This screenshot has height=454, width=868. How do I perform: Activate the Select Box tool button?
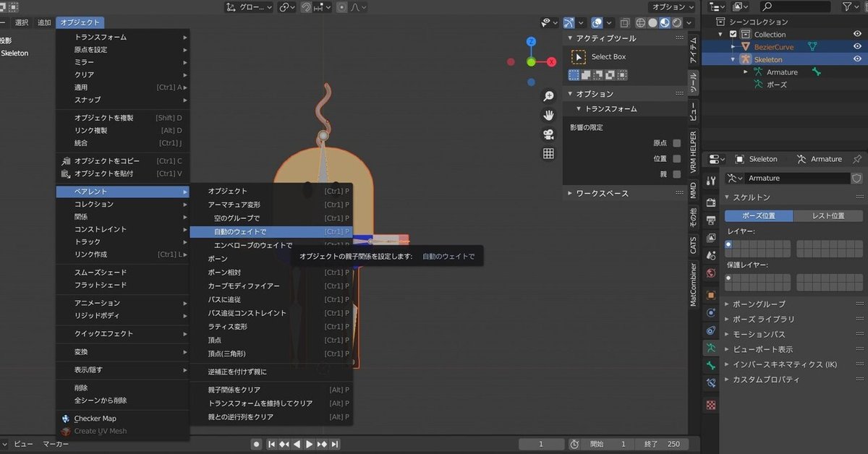click(x=608, y=56)
